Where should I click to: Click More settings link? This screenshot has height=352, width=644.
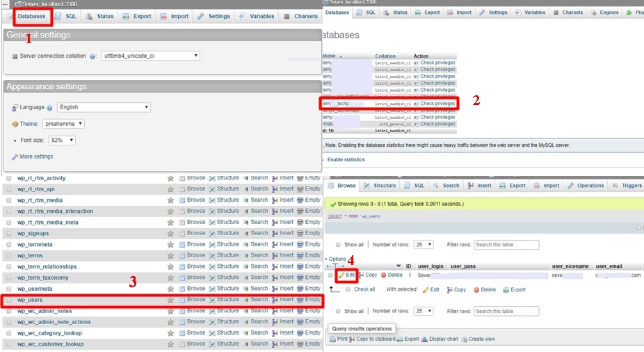[x=36, y=157]
